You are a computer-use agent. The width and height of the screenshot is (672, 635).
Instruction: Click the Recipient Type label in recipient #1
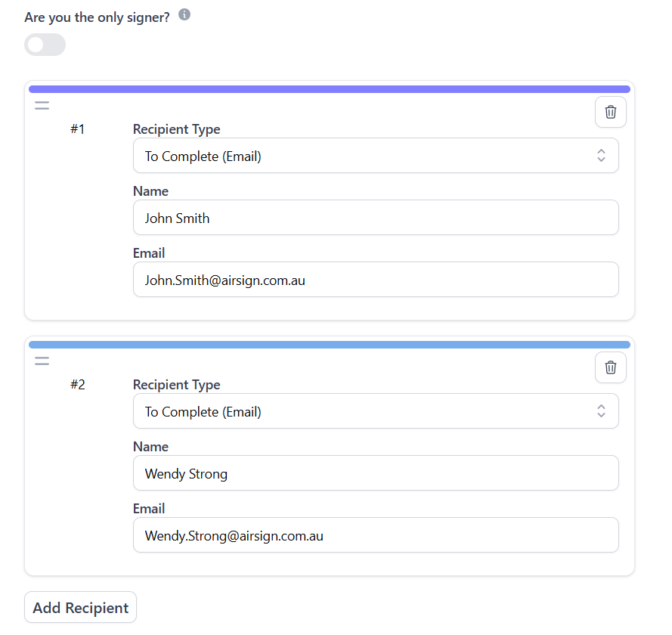point(177,129)
